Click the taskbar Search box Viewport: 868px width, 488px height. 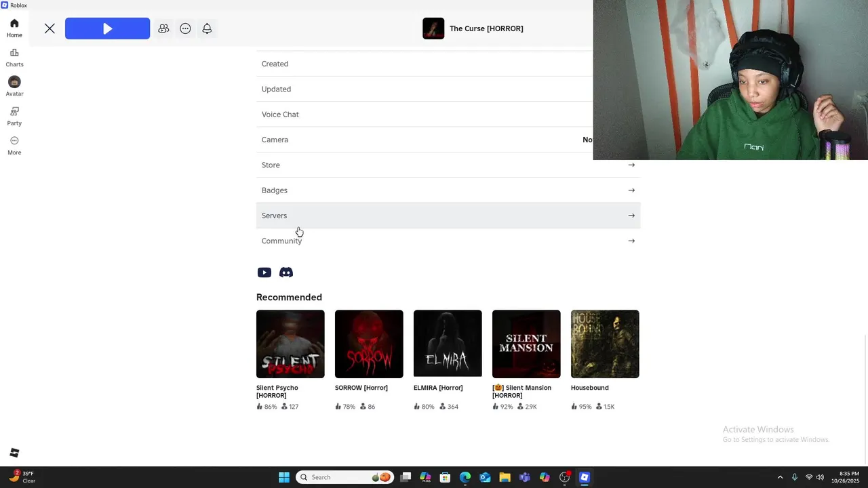[344, 477]
